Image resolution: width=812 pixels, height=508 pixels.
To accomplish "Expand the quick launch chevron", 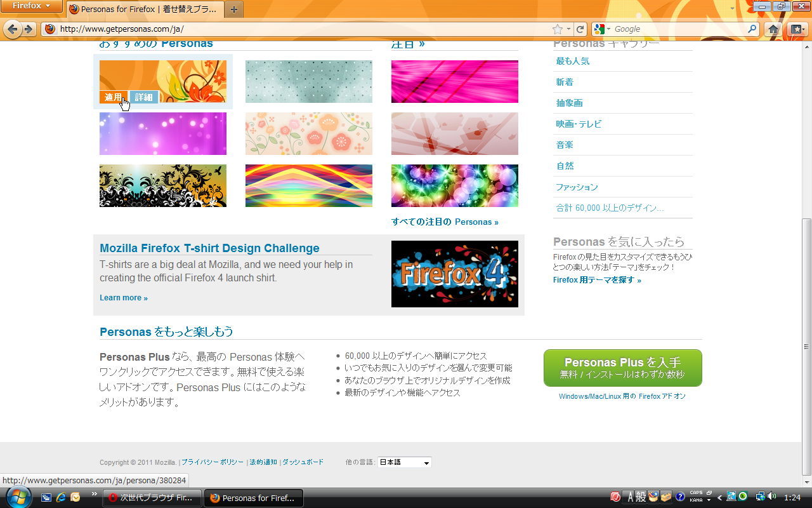I will pos(95,493).
